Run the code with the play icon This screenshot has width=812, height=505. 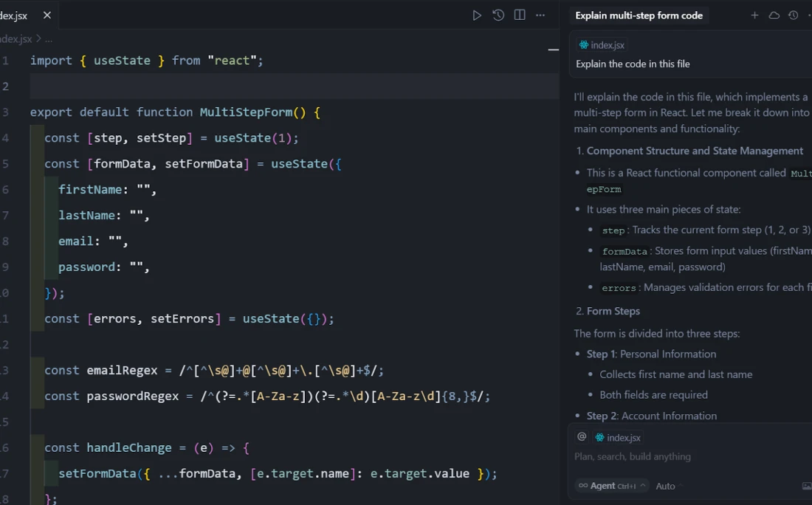[477, 16]
